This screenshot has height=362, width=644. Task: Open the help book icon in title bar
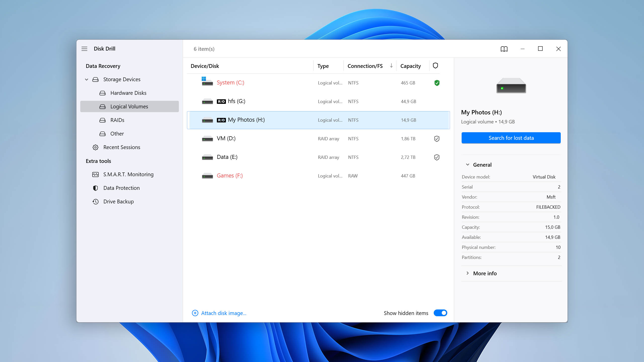point(504,49)
